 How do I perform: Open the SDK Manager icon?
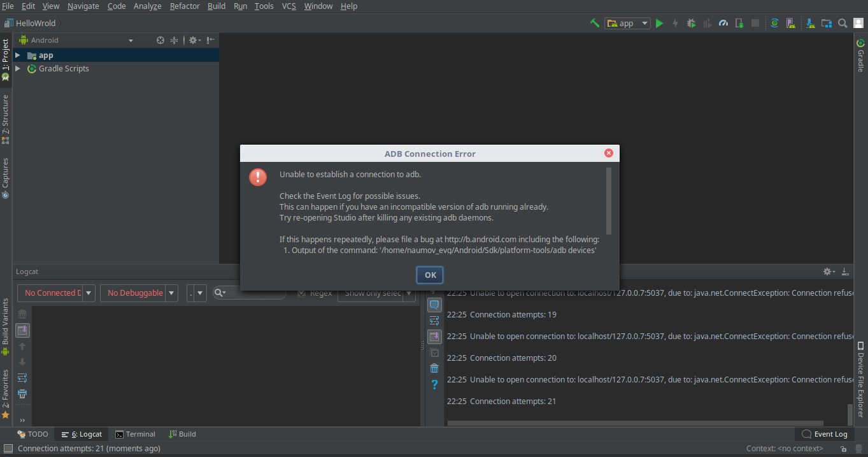coord(810,23)
